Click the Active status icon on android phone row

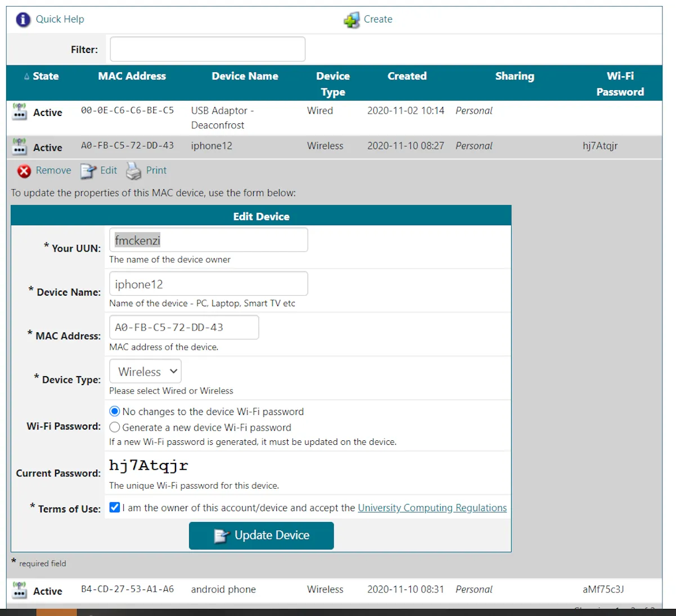(19, 590)
